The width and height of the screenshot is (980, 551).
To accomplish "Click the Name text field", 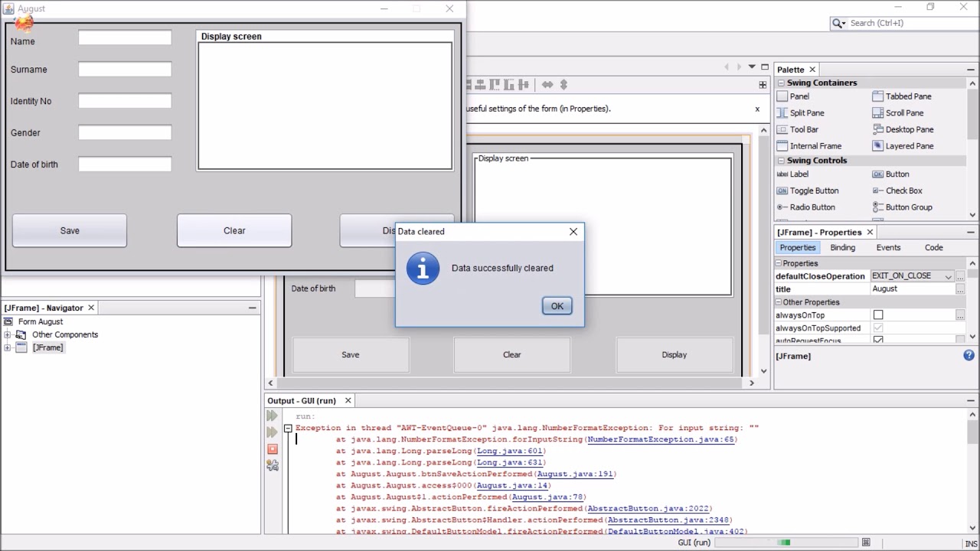I will 125,37.
